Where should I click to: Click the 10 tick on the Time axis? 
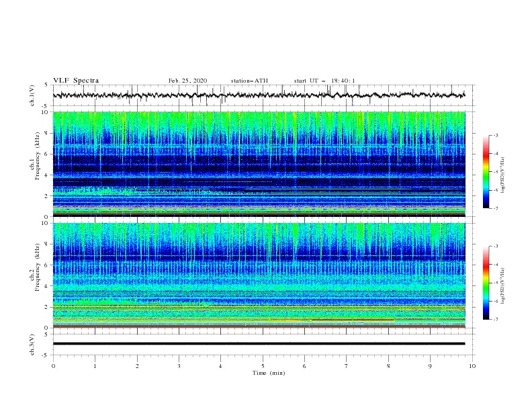click(x=472, y=366)
